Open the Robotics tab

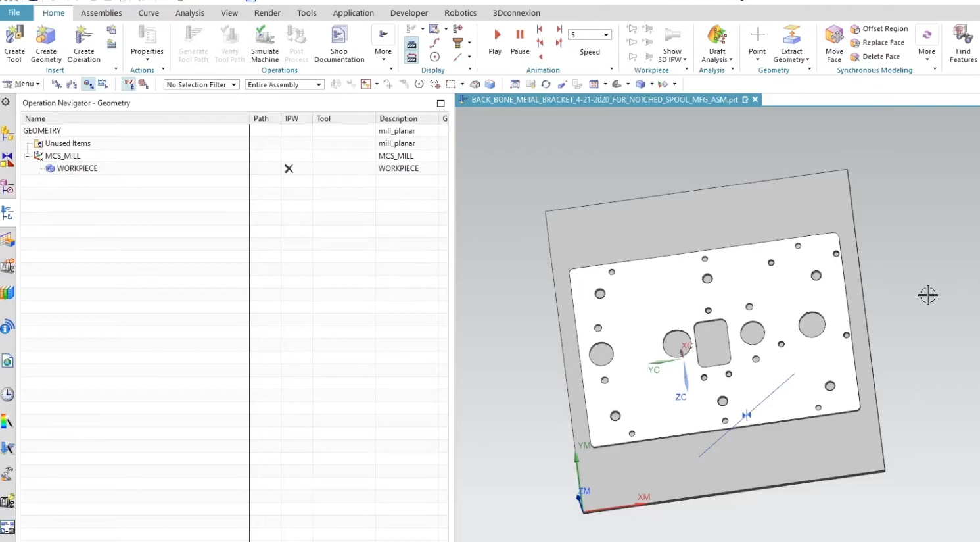(x=460, y=13)
